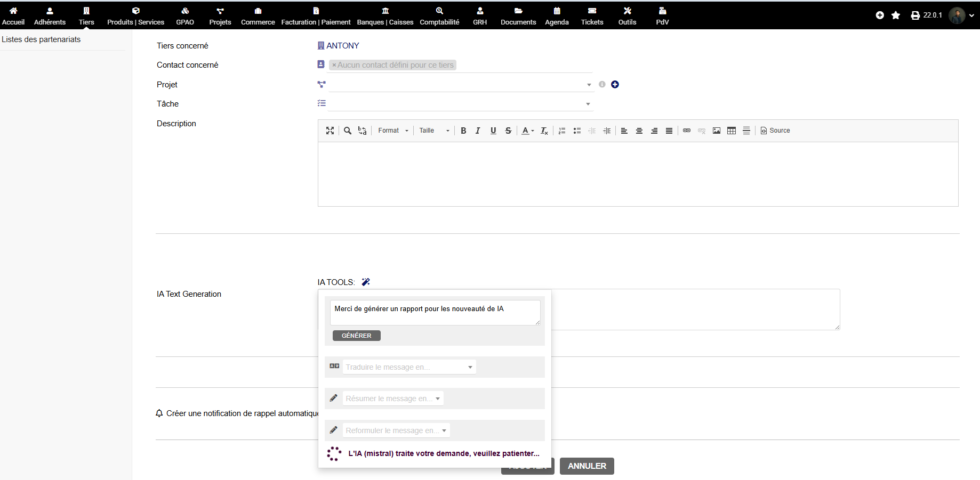Open the Outils menu
This screenshot has height=480, width=980.
627,16
